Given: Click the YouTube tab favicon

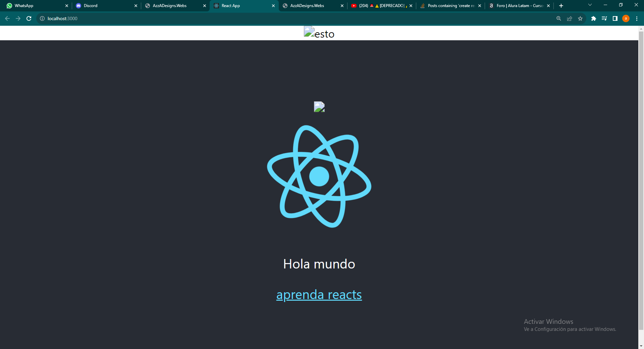Looking at the screenshot, I should pyautogui.click(x=354, y=6).
